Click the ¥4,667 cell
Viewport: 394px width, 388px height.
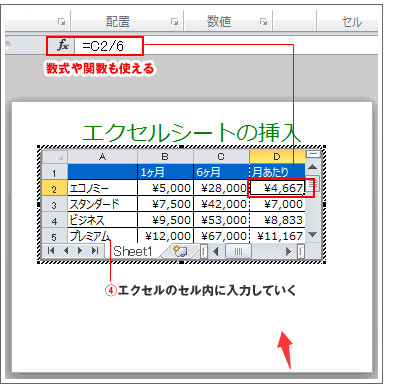[x=277, y=188]
